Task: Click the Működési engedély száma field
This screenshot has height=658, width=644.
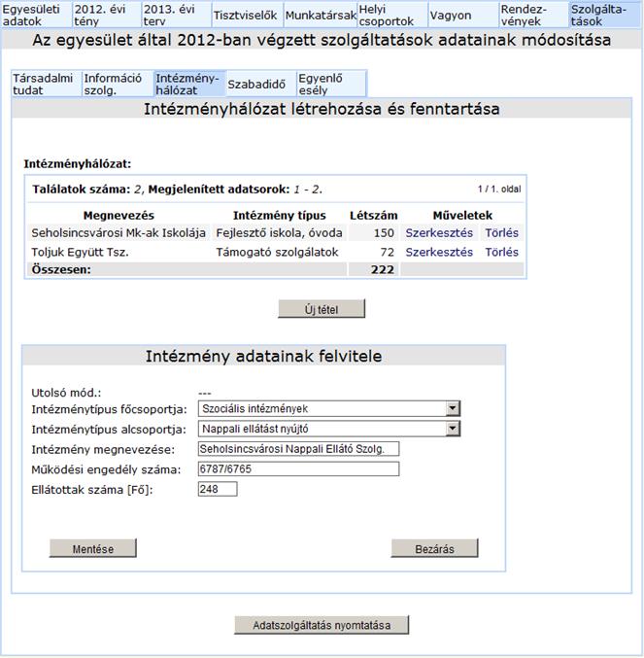Action: click(298, 468)
